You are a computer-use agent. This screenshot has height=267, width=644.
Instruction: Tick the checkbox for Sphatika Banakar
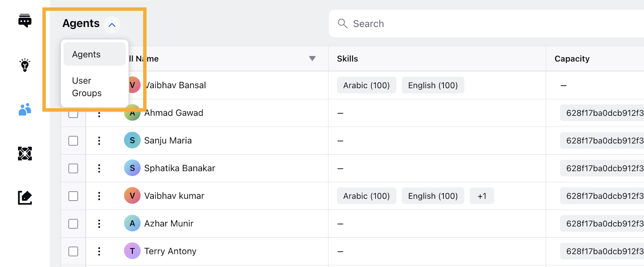coord(73,168)
